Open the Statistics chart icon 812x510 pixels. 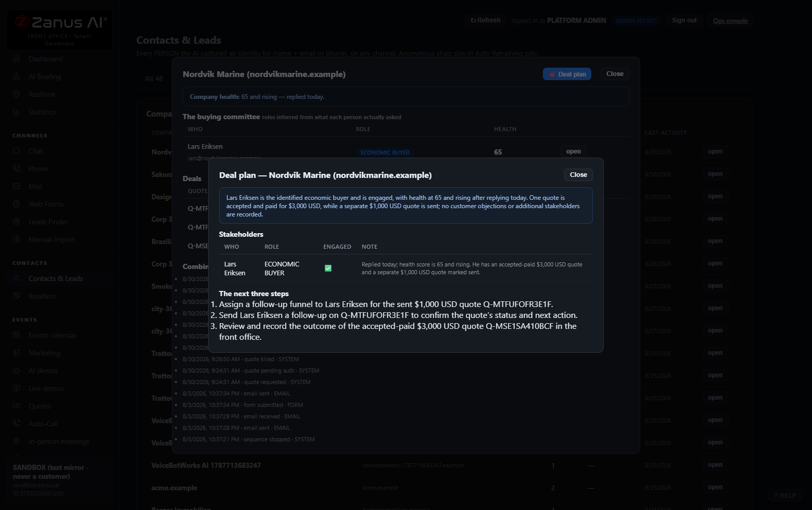[17, 112]
